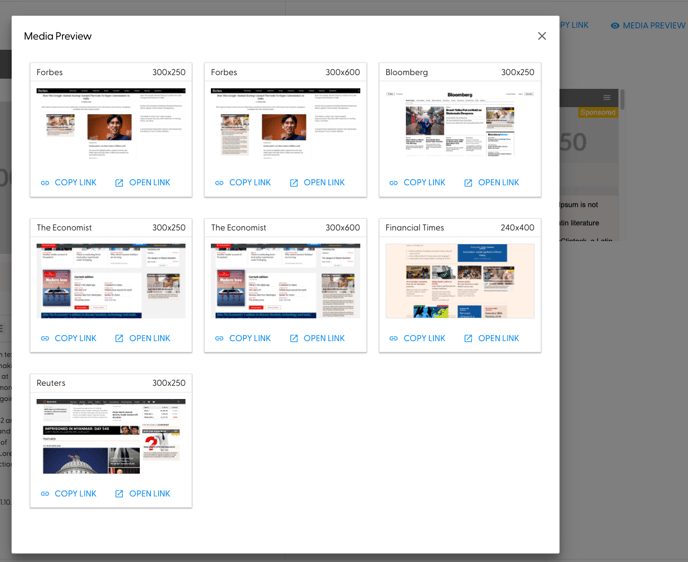Click the open-external icon on Bloomberg card
This screenshot has width=688, height=562.
click(468, 183)
